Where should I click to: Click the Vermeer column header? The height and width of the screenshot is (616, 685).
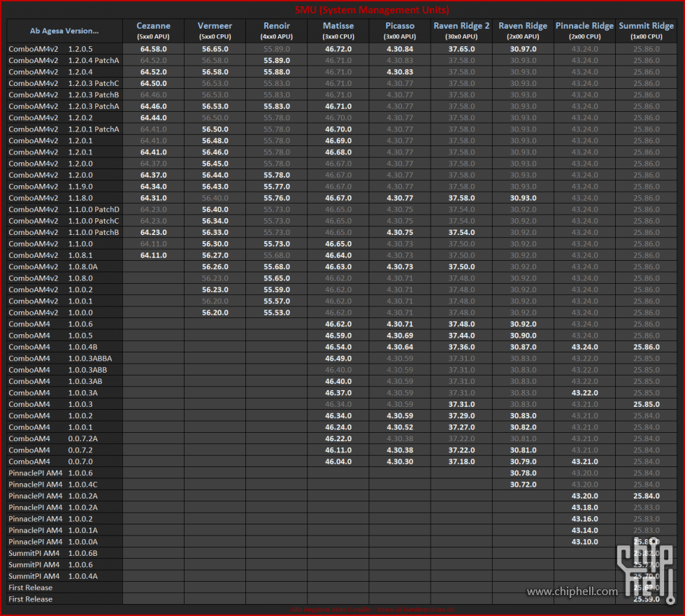click(x=215, y=31)
